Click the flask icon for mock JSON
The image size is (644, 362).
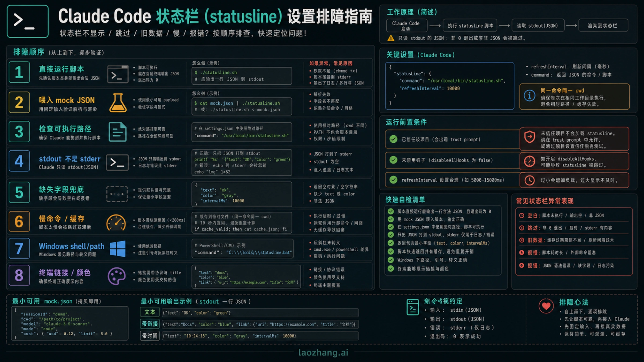(x=118, y=103)
